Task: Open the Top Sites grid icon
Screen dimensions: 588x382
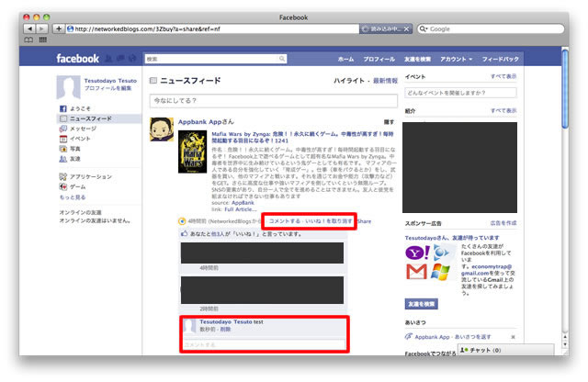Action: coord(43,39)
